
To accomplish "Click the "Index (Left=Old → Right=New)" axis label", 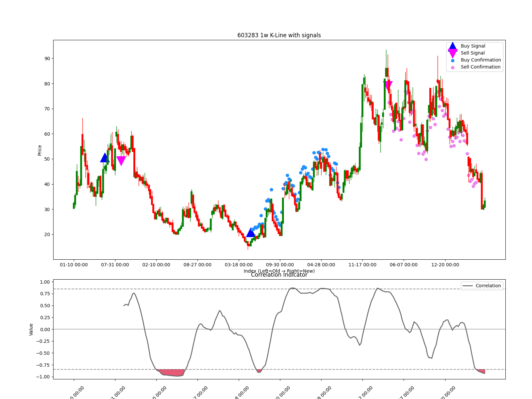I will pos(279,271).
